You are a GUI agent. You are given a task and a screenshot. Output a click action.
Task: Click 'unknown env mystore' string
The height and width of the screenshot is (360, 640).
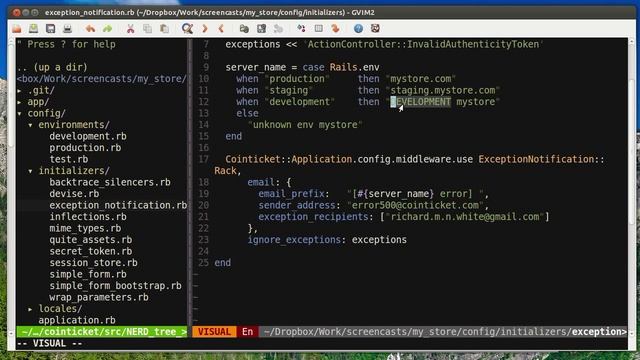(x=305, y=125)
